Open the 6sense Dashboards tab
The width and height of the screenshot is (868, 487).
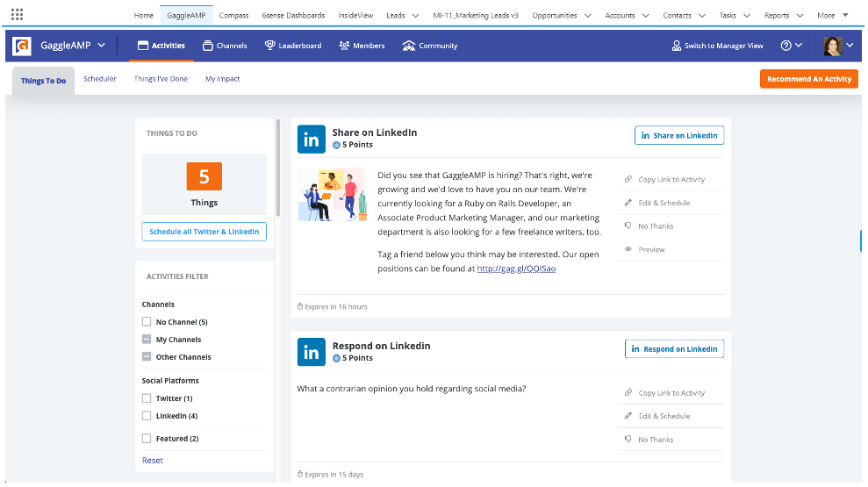293,16
